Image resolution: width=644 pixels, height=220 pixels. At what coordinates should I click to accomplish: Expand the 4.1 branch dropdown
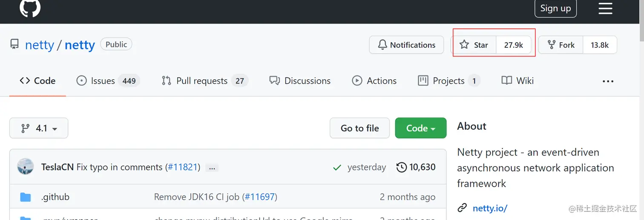coord(39,128)
